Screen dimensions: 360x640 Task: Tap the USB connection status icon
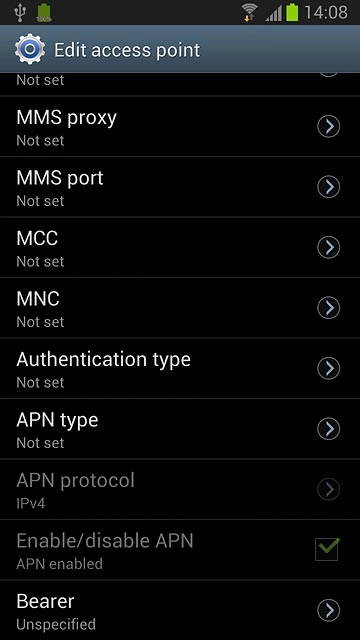click(19, 13)
